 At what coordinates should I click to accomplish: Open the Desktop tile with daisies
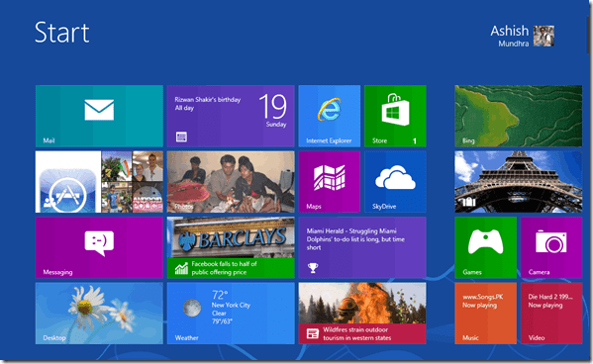99,314
